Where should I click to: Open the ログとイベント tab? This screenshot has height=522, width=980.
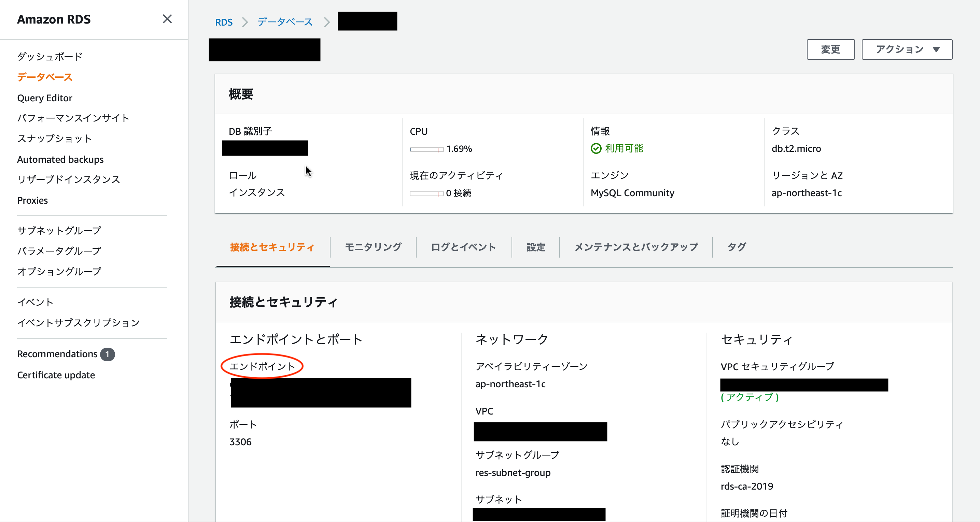(x=463, y=247)
